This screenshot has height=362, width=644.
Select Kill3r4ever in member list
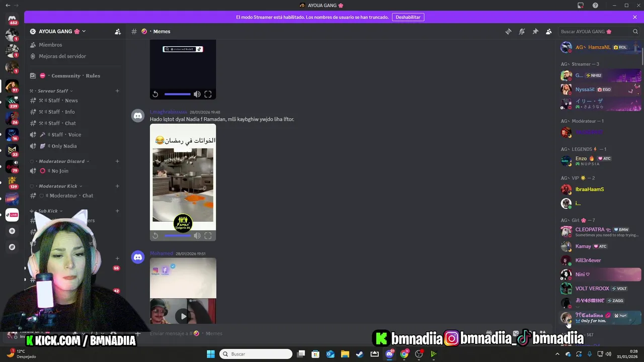coord(601,260)
